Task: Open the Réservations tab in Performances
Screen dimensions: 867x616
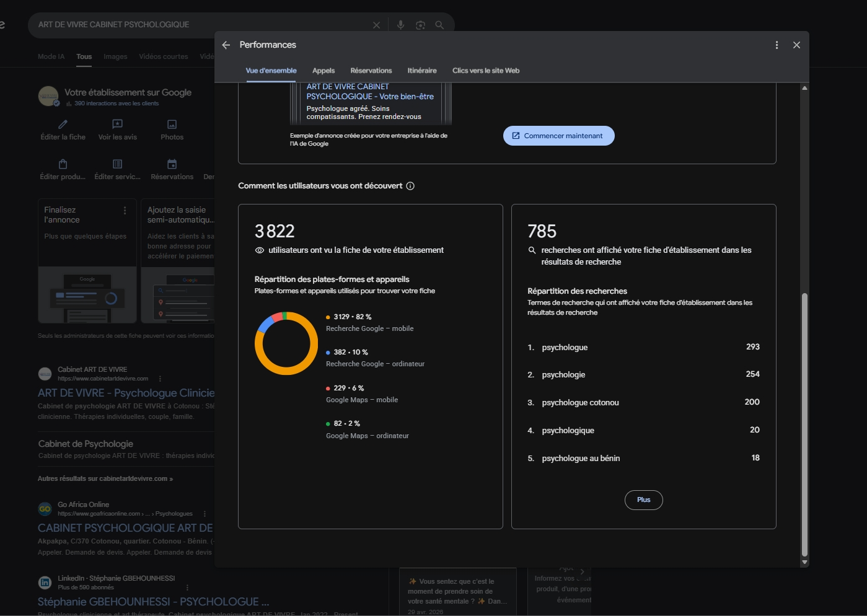Action: (371, 71)
